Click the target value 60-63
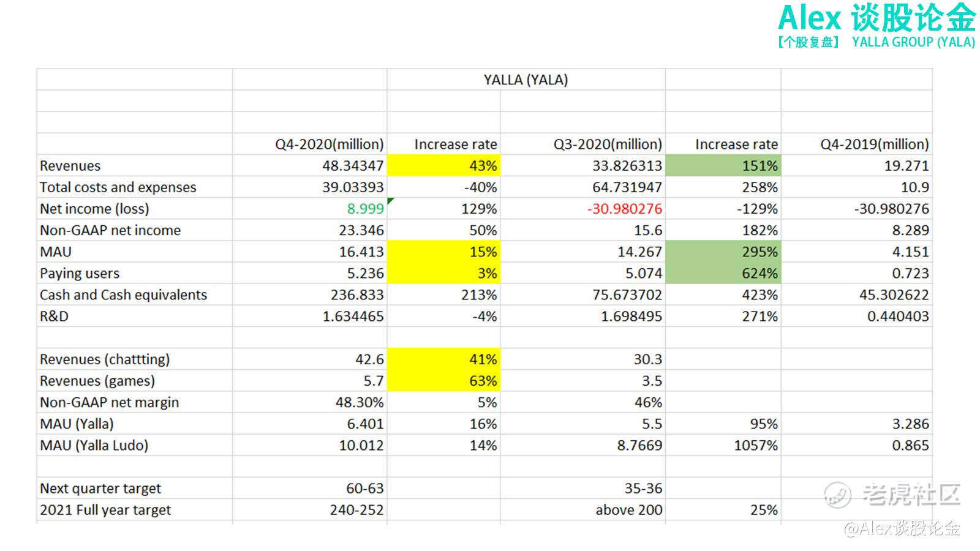 pyautogui.click(x=365, y=489)
